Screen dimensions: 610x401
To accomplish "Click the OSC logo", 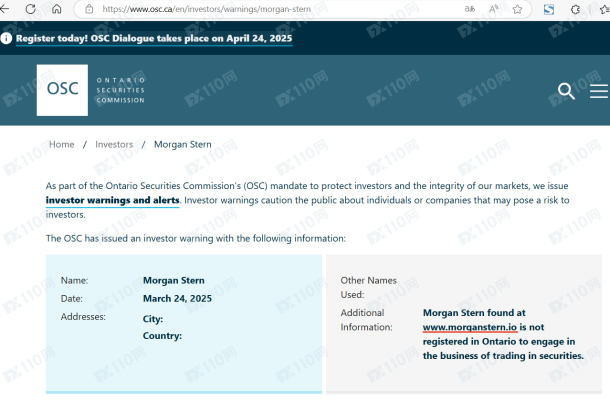I will pyautogui.click(x=62, y=90).
